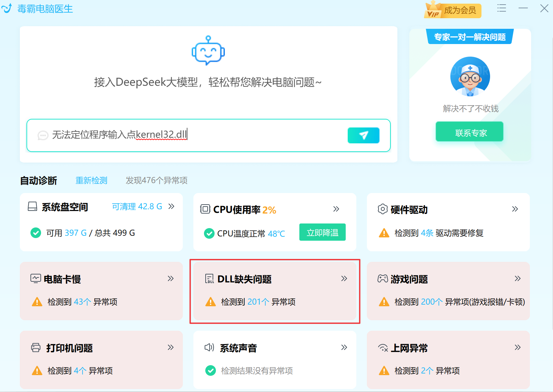Click the monitor icon on 电脑卡慢 card
This screenshot has height=392, width=553.
point(35,278)
